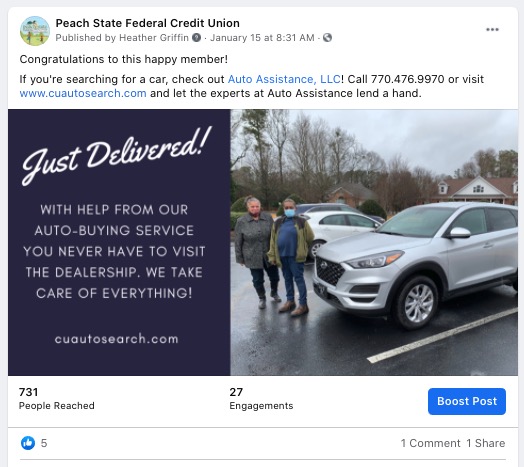Click the public globe audience icon
This screenshot has height=467, width=524.
coord(328,37)
